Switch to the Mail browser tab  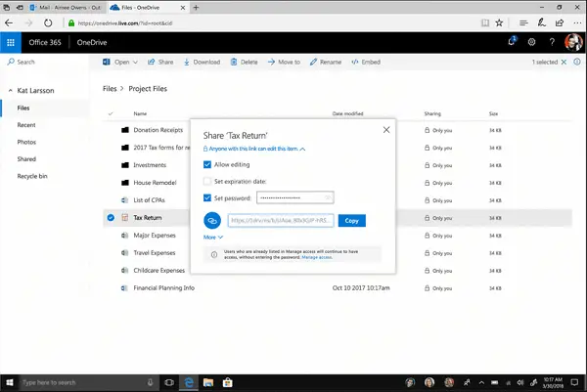[66, 8]
